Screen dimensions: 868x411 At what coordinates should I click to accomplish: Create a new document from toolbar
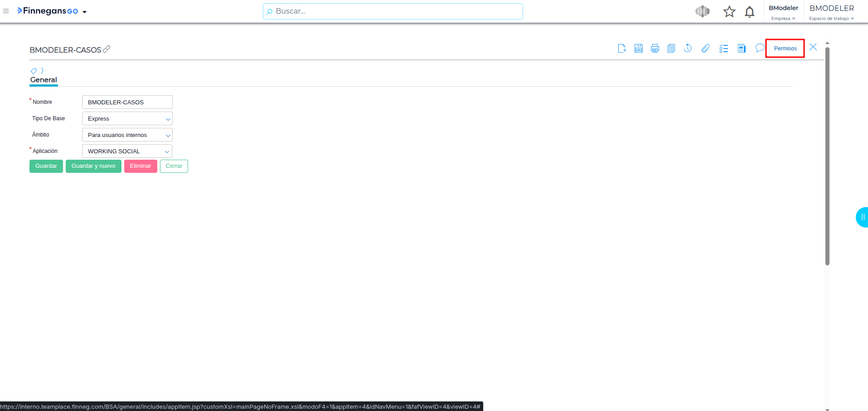tap(622, 48)
